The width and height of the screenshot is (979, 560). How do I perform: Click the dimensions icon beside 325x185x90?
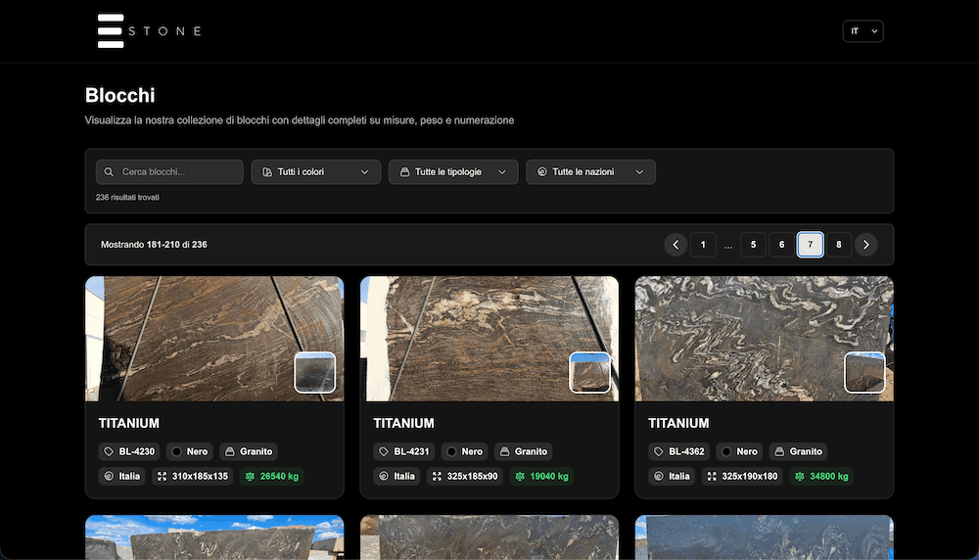click(x=437, y=477)
